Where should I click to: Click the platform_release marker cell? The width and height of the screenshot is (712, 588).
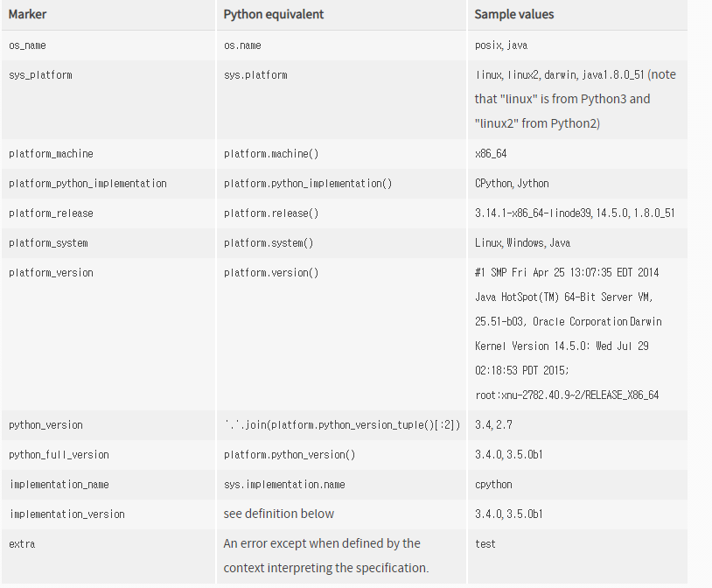[x=51, y=213]
